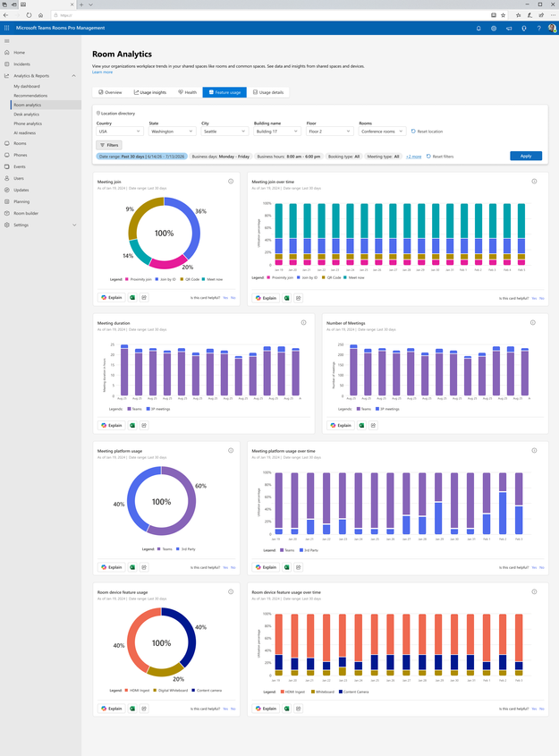The width and height of the screenshot is (559, 756).
Task: Switch to the Usage insights tab
Action: click(x=150, y=92)
